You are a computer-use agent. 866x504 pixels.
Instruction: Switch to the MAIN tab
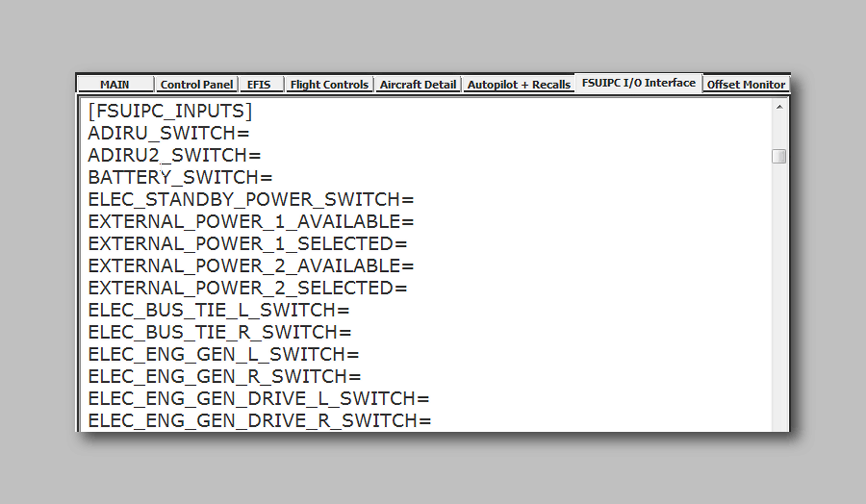pyautogui.click(x=115, y=85)
